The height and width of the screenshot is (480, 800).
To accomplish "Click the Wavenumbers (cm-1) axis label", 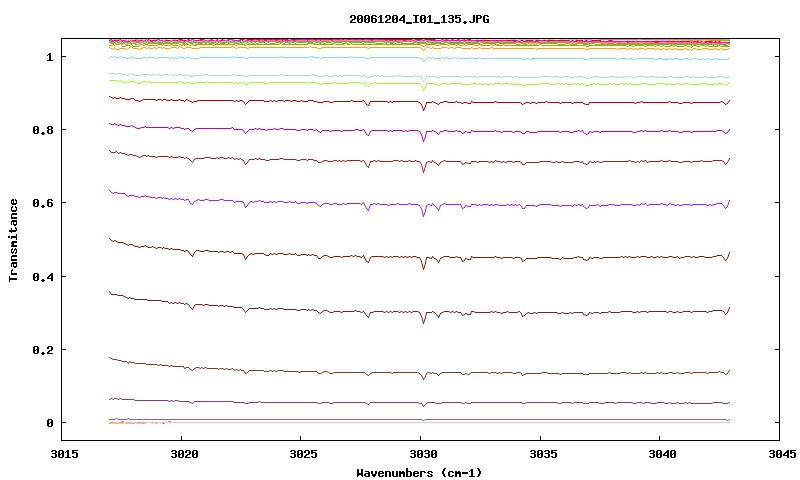I will click(x=419, y=473).
